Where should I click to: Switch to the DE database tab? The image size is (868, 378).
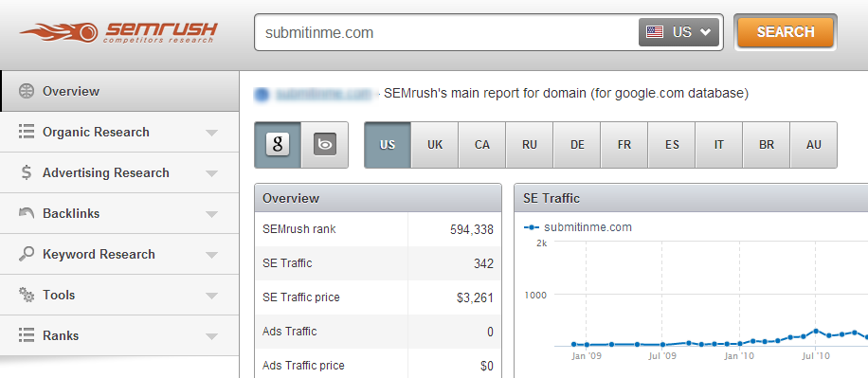click(577, 145)
